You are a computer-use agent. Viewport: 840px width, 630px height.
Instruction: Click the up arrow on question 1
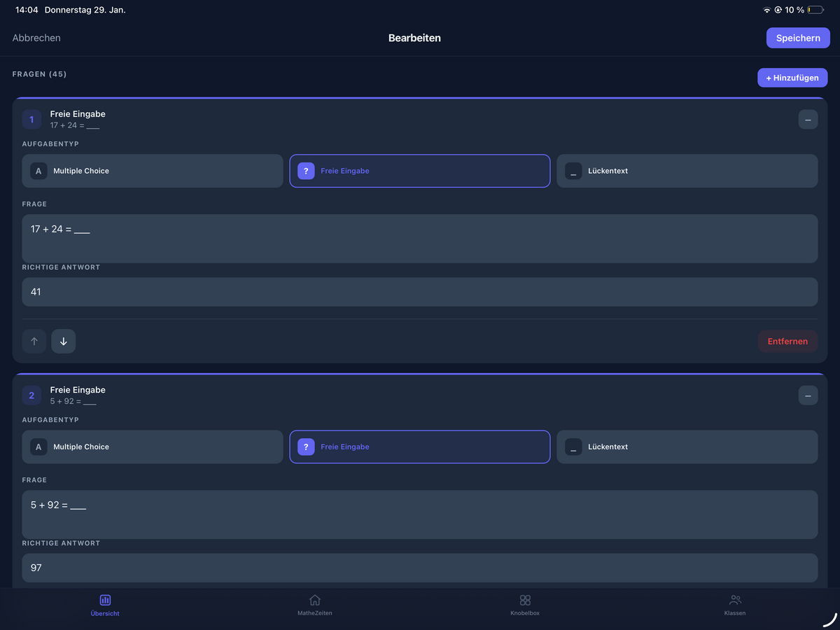[x=34, y=341]
